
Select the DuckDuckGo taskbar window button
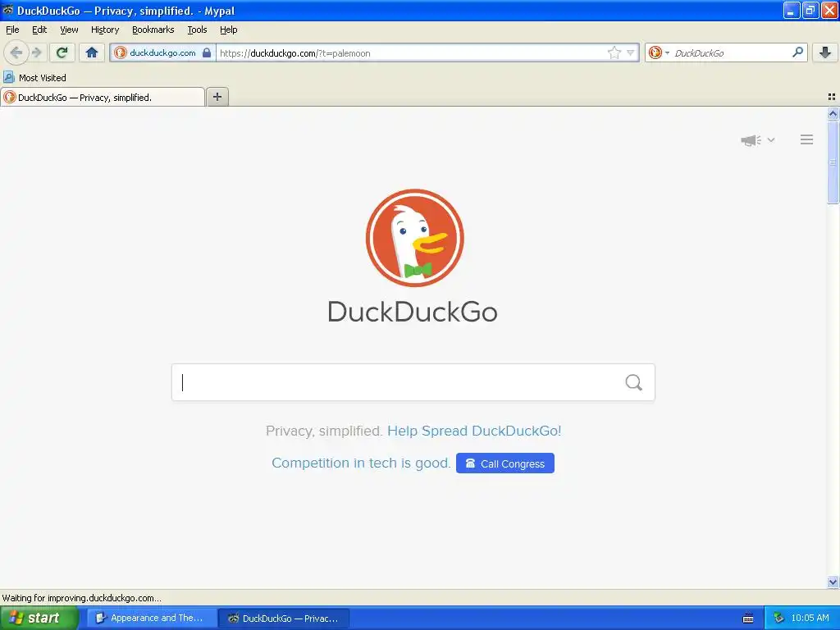pyautogui.click(x=284, y=618)
